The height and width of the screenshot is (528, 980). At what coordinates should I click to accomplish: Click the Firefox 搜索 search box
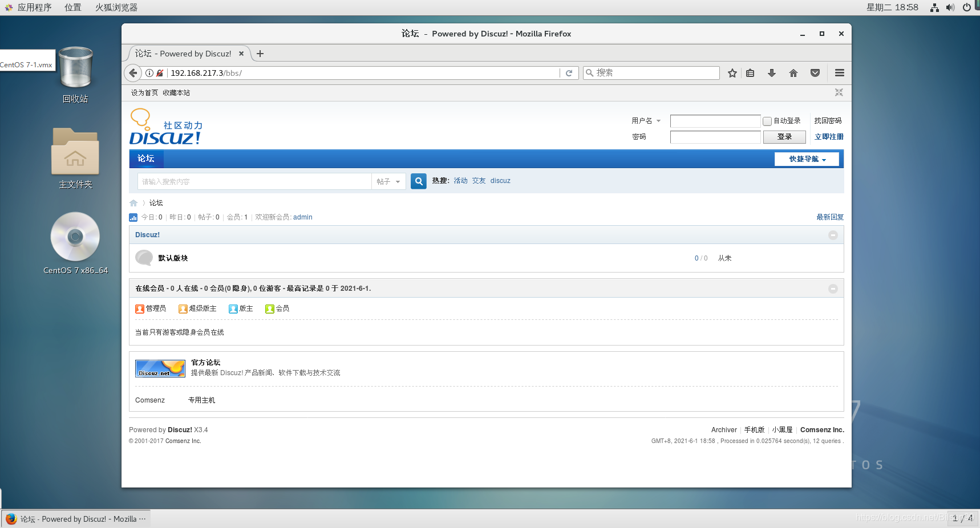(x=651, y=73)
